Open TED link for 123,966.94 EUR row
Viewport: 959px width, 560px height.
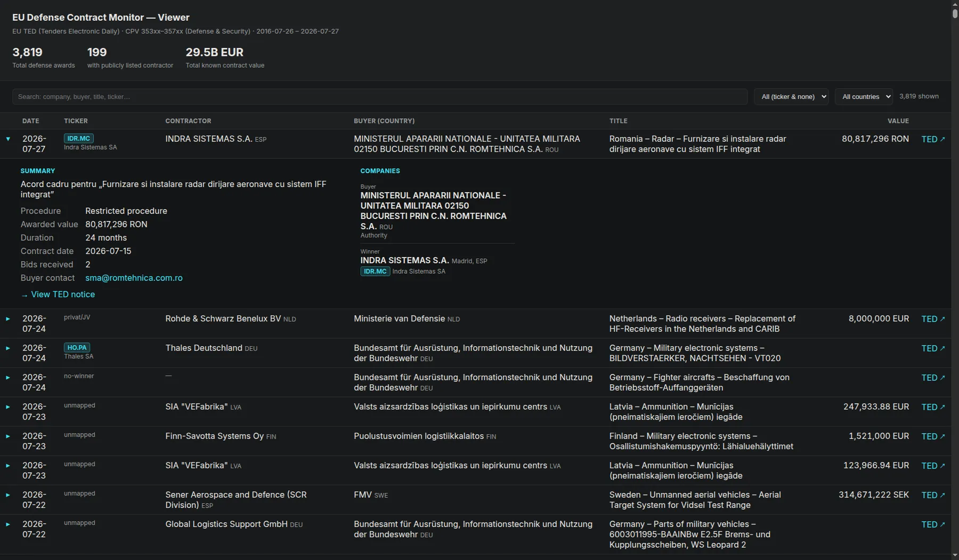coord(933,465)
